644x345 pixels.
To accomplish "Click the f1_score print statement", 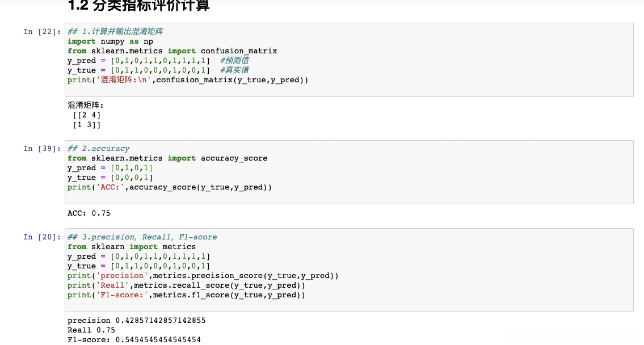I will (186, 295).
